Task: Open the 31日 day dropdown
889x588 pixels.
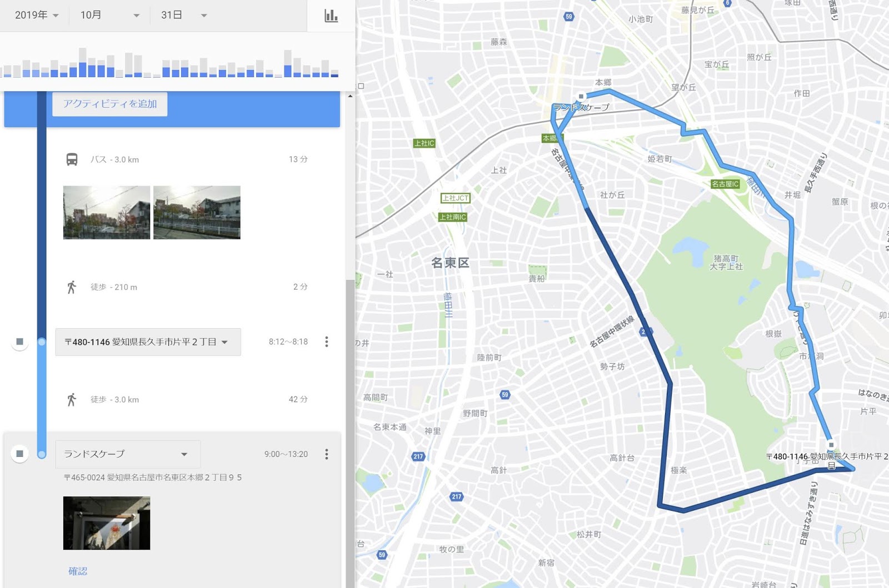Action: (184, 15)
